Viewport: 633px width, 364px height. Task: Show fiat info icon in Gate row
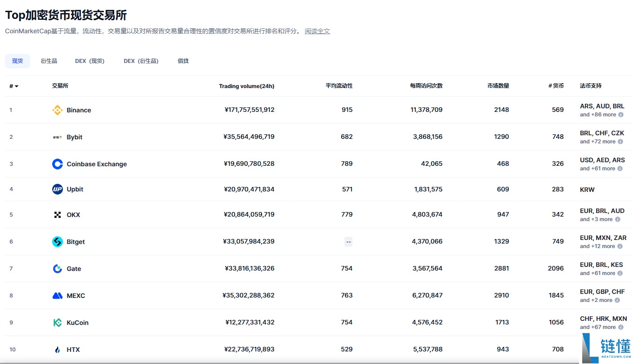(620, 273)
